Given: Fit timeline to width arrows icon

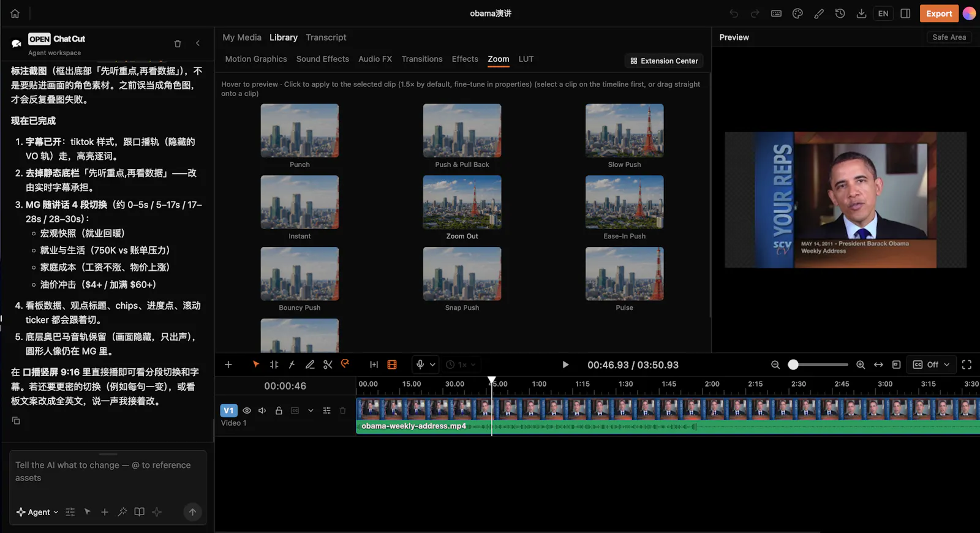Looking at the screenshot, I should pyautogui.click(x=878, y=365).
